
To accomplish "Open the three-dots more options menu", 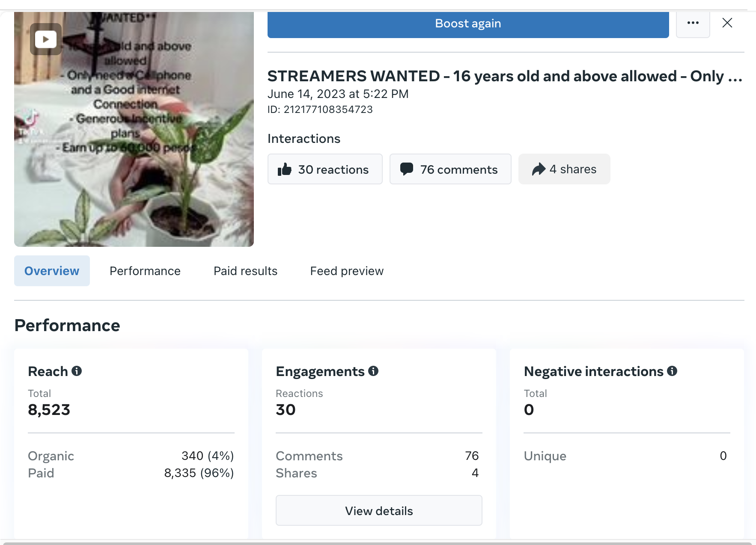I will click(693, 23).
